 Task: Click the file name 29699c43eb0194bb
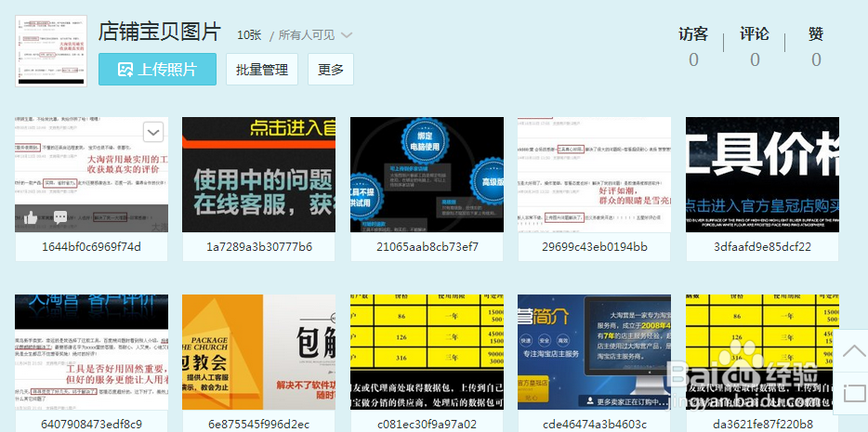pos(595,247)
